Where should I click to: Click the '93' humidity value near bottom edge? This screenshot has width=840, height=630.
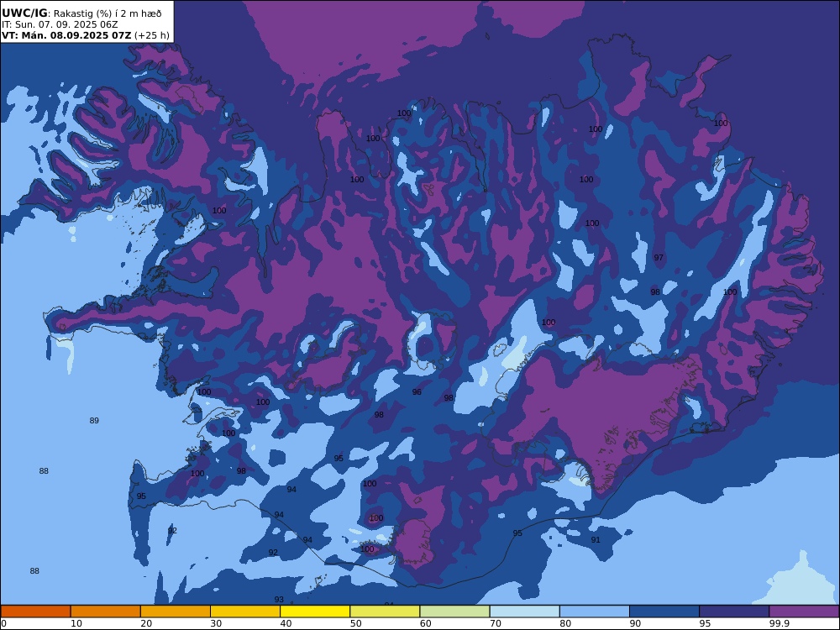click(x=279, y=600)
